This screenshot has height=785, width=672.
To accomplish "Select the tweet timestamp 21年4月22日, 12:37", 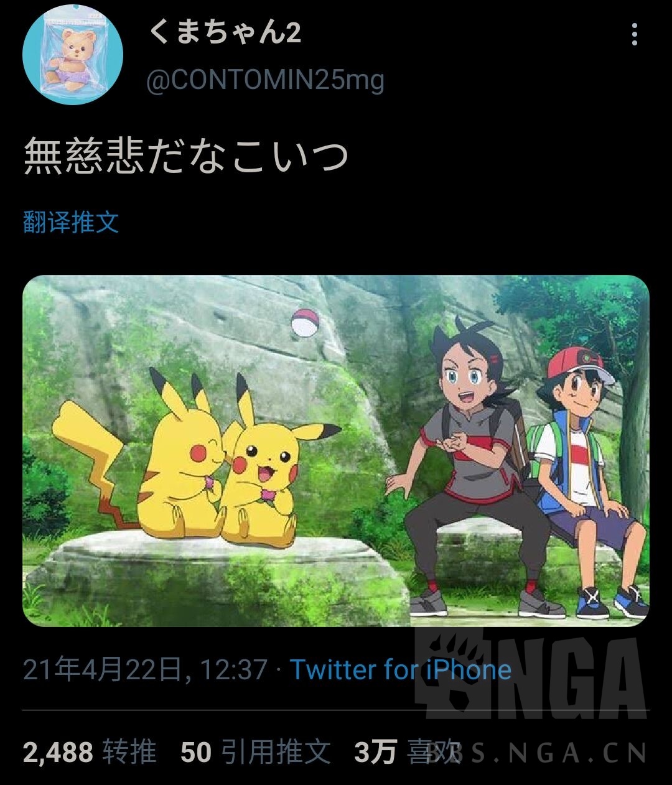I will click(x=145, y=670).
